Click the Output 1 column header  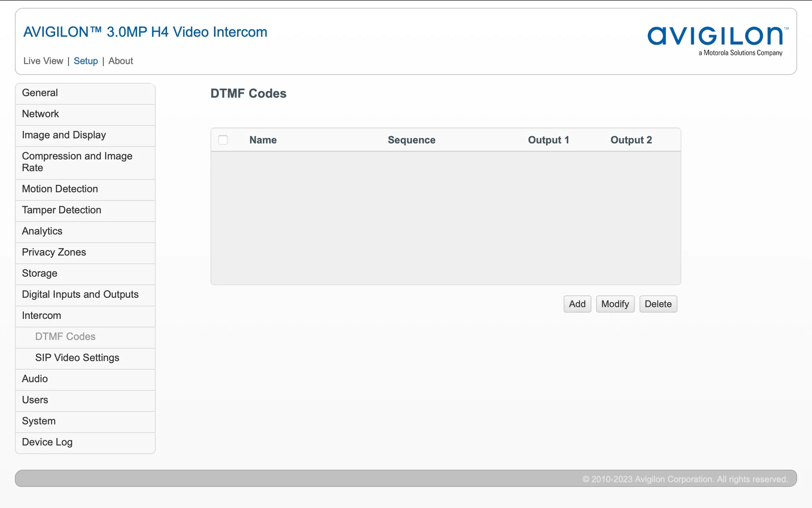[x=548, y=140]
